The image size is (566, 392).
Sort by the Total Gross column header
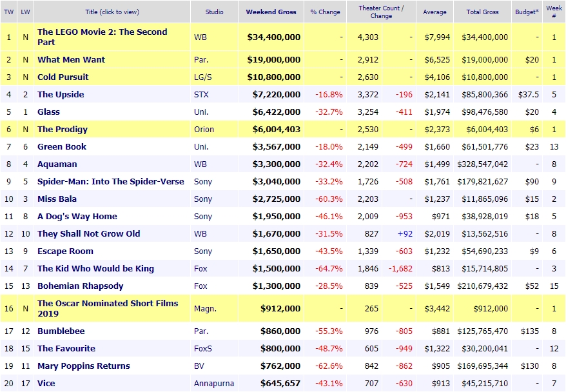click(482, 12)
